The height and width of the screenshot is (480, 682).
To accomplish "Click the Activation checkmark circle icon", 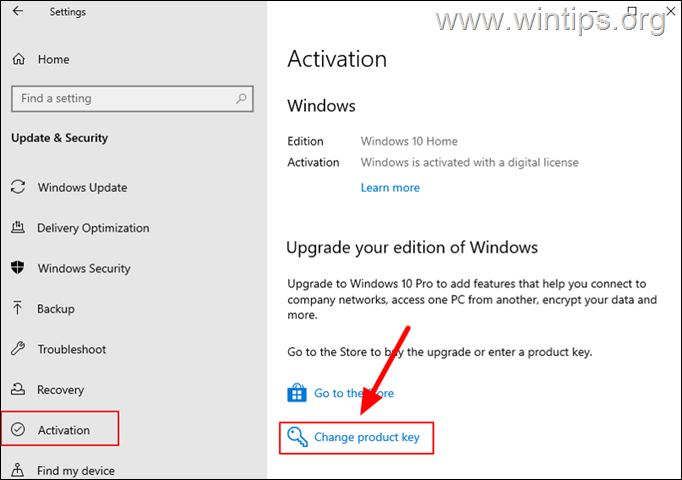I will point(18,429).
